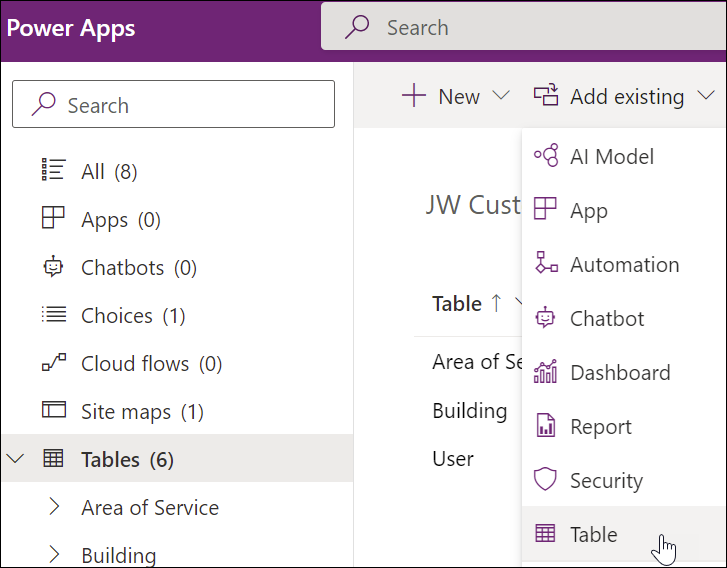The width and height of the screenshot is (727, 568).
Task: Choose Security from Add existing menu
Action: (x=624, y=479)
